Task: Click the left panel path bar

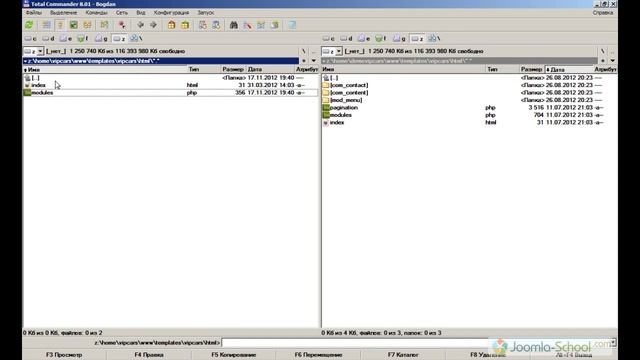Action: pyautogui.click(x=160, y=61)
